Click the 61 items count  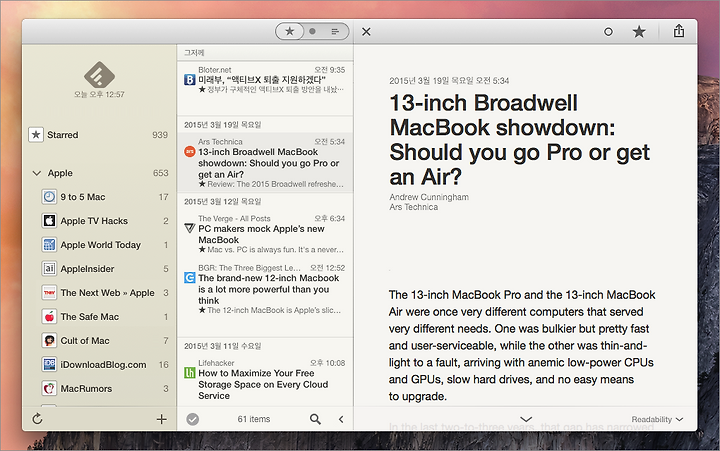[x=253, y=419]
